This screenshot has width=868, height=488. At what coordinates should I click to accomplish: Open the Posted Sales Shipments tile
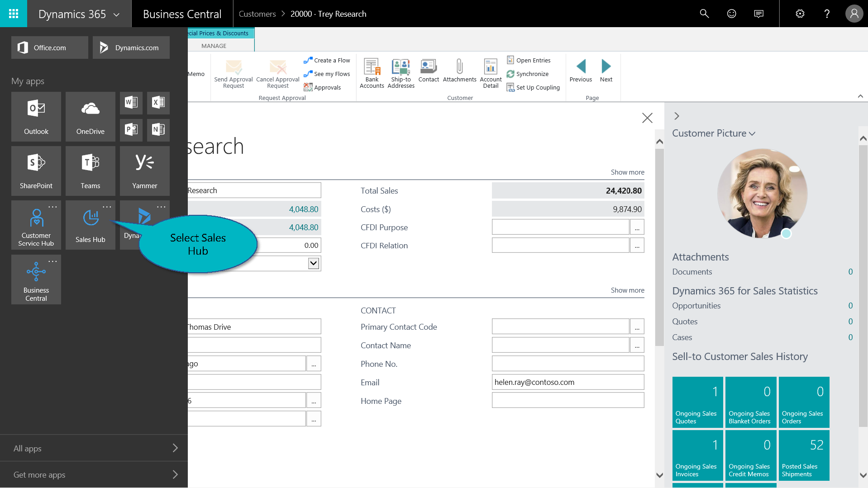click(804, 455)
